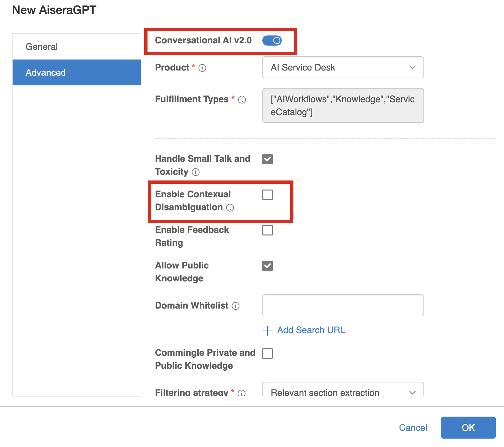Viewport: 504px width, 447px height.
Task: Click the plus icon beside Add Search URL
Action: (x=268, y=331)
